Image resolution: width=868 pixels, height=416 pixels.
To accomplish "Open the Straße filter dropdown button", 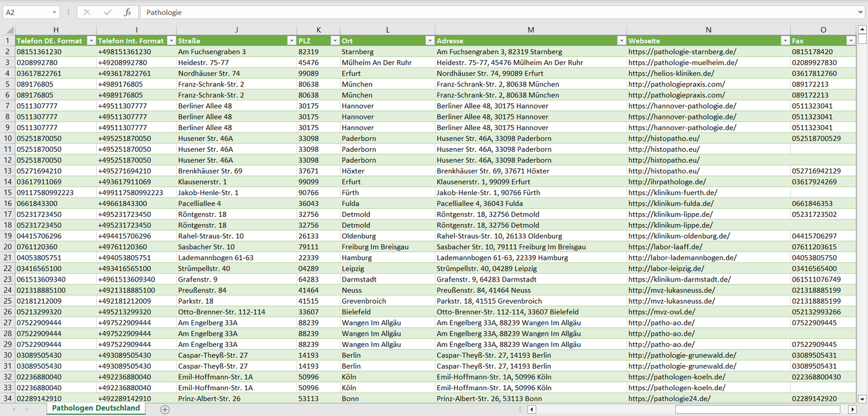I will (x=291, y=41).
